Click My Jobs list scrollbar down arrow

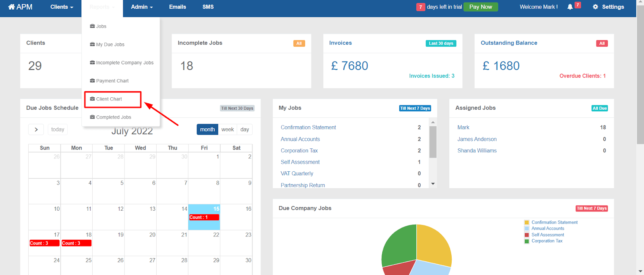click(x=433, y=184)
